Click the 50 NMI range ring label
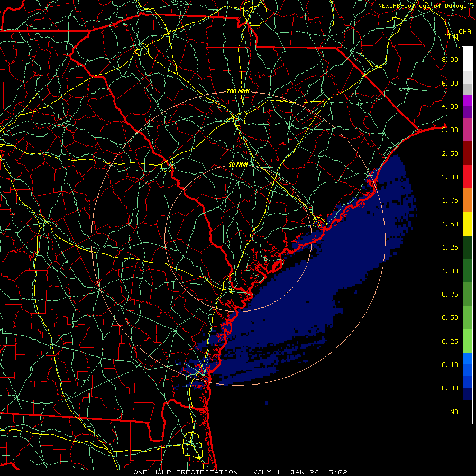Image resolution: width=476 pixels, height=476 pixels. pyautogui.click(x=238, y=164)
